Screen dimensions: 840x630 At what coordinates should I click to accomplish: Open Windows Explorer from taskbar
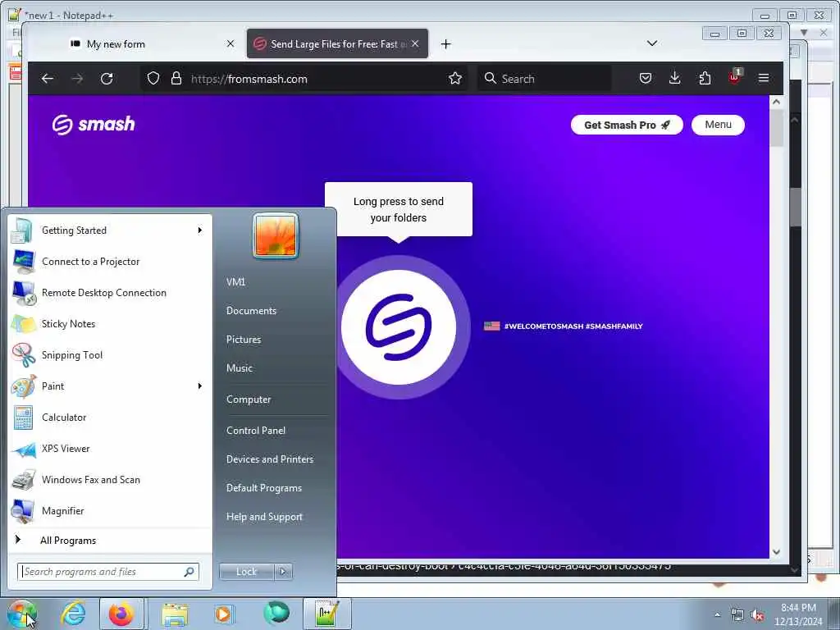pyautogui.click(x=175, y=614)
